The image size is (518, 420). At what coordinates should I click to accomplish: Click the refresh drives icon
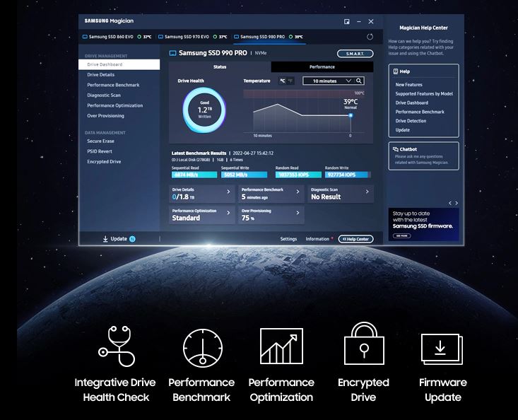[370, 37]
